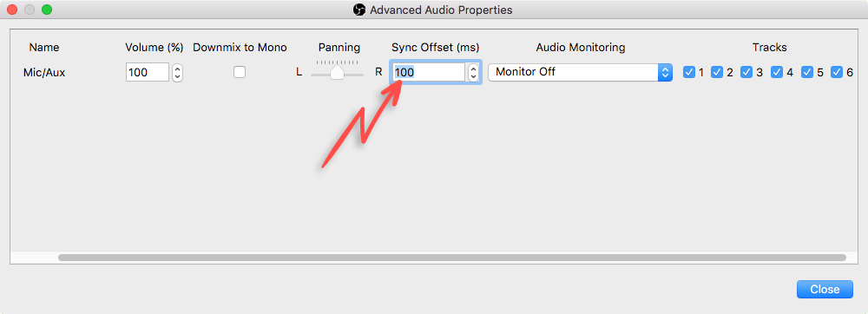Click the green zoom window button

pos(47,10)
